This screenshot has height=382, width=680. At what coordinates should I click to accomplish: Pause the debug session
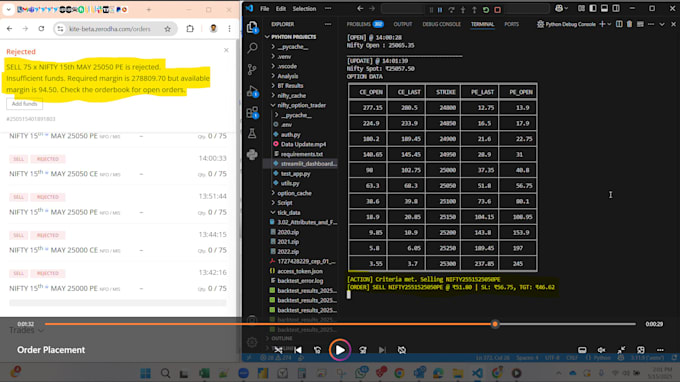440,10
